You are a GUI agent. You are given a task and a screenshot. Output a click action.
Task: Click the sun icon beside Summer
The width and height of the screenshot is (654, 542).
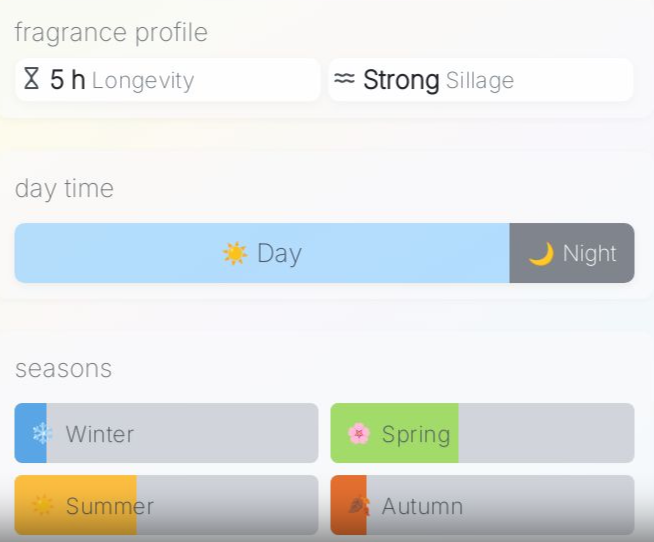click(43, 506)
